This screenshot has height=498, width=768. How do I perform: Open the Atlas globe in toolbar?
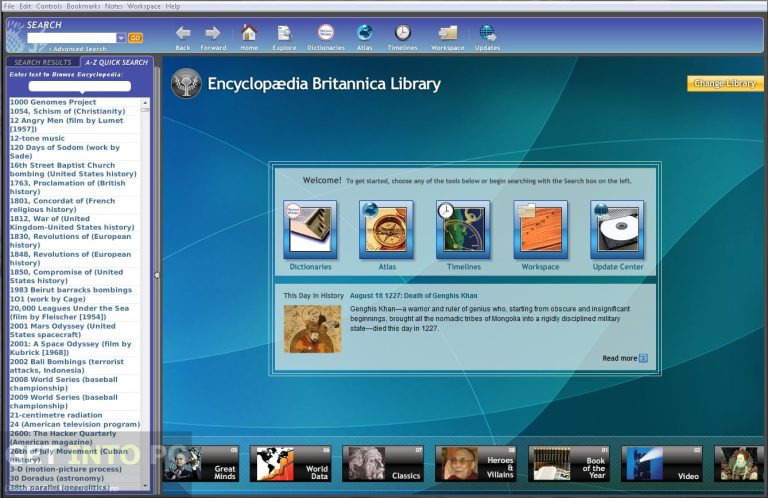[x=364, y=37]
